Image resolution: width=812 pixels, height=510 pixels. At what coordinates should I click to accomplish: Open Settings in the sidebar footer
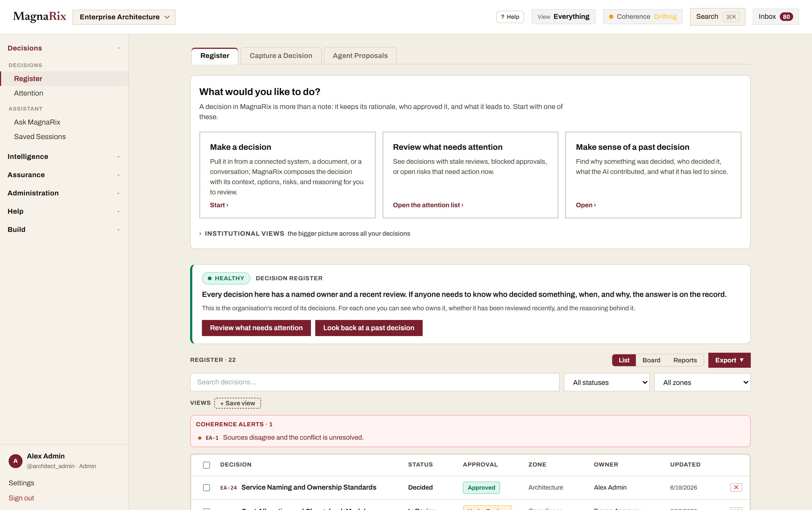[21, 483]
